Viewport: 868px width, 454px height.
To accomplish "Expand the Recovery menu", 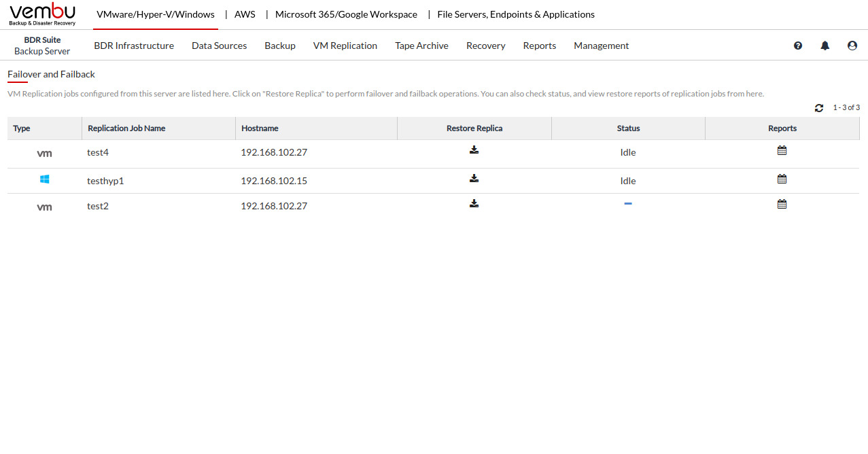I will coord(485,46).
